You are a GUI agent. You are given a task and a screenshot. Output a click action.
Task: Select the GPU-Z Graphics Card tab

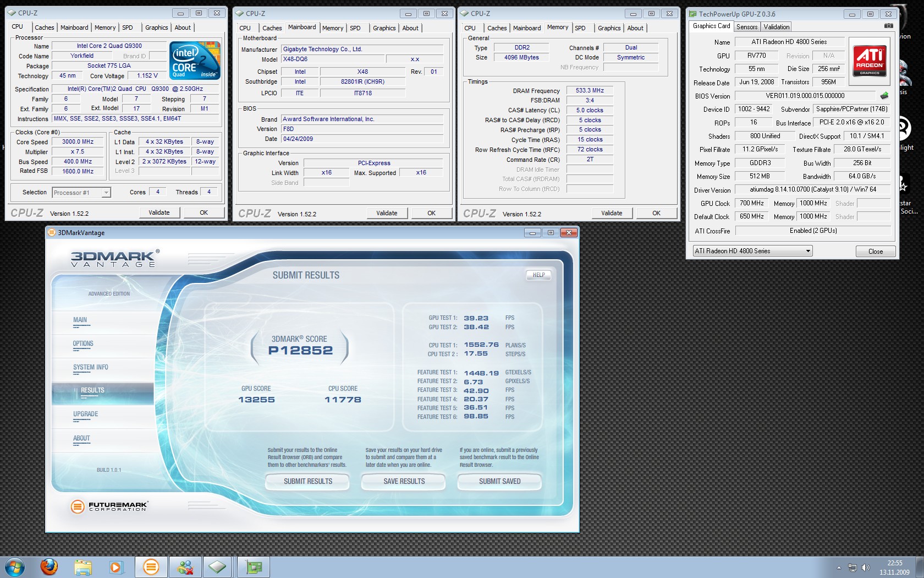(711, 26)
